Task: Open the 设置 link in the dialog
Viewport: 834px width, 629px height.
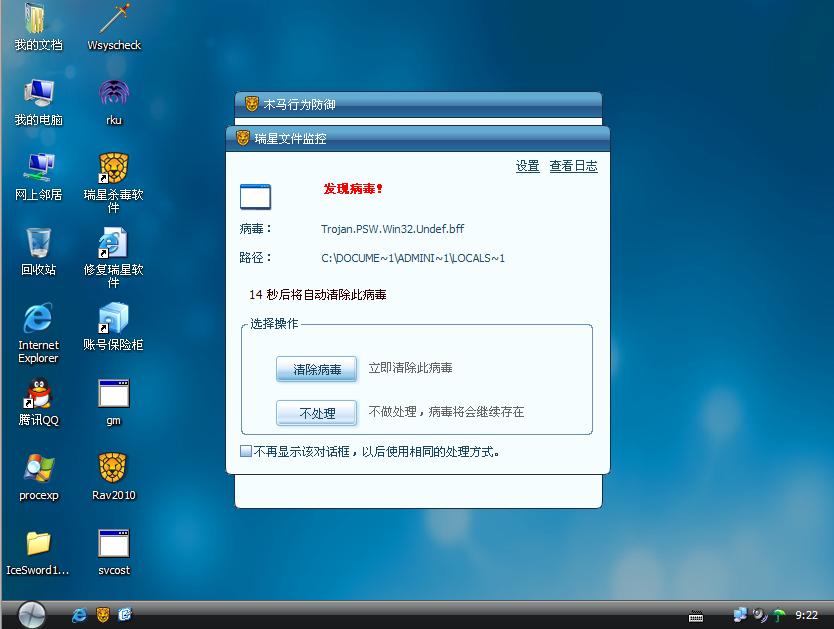Action: (528, 166)
